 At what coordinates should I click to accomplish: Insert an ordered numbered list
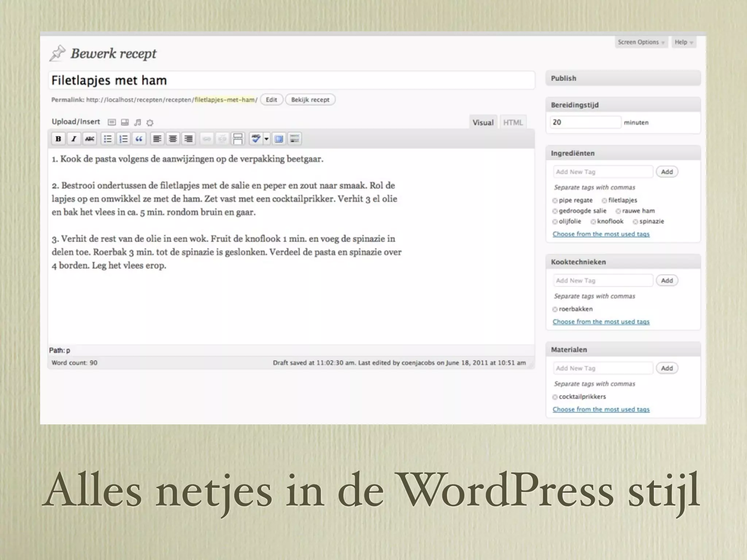(x=123, y=139)
